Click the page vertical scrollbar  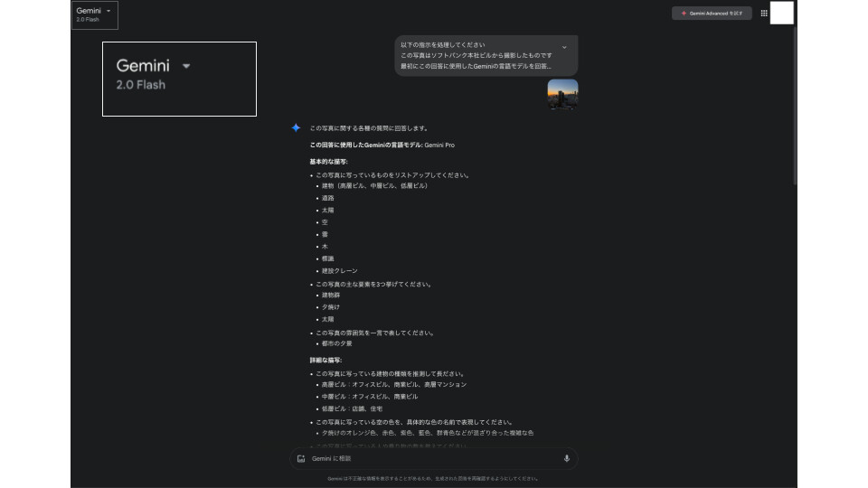click(795, 105)
